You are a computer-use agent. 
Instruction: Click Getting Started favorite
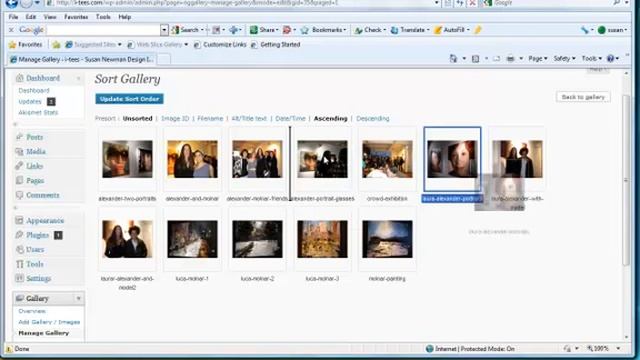click(x=276, y=44)
